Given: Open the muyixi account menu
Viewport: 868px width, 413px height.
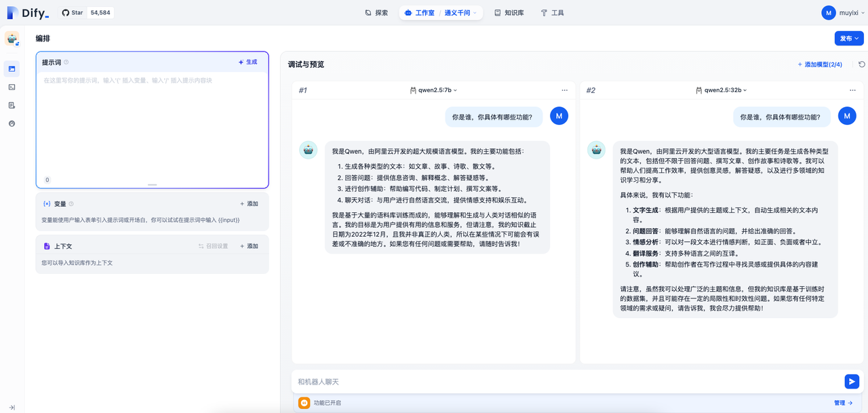Looking at the screenshot, I should tap(843, 13).
